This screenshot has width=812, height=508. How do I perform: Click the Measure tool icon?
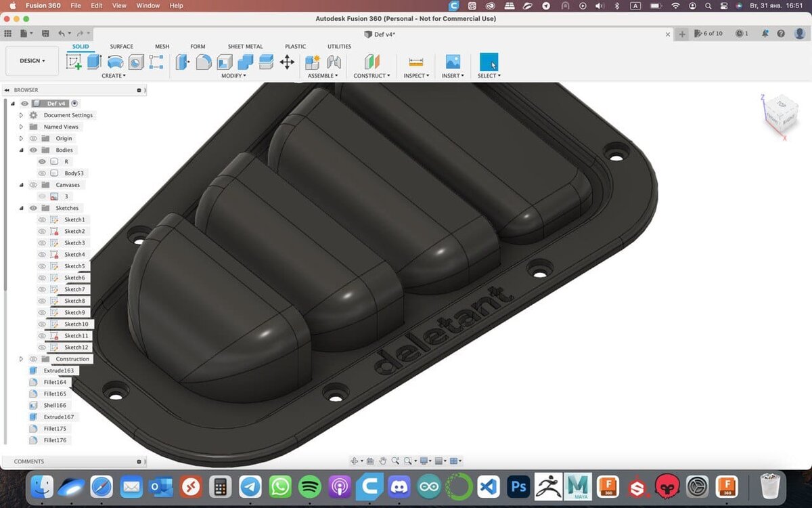(416, 62)
